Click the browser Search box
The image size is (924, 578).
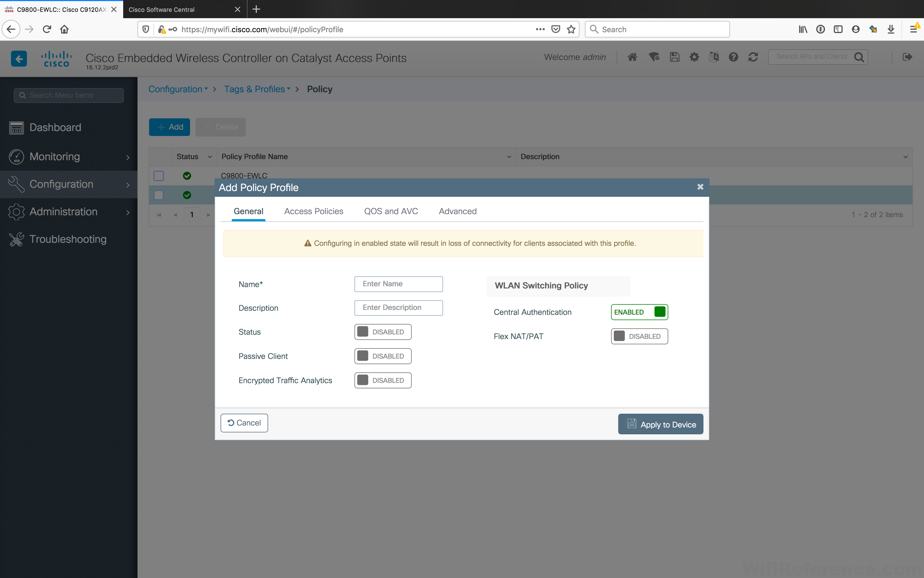657,29
